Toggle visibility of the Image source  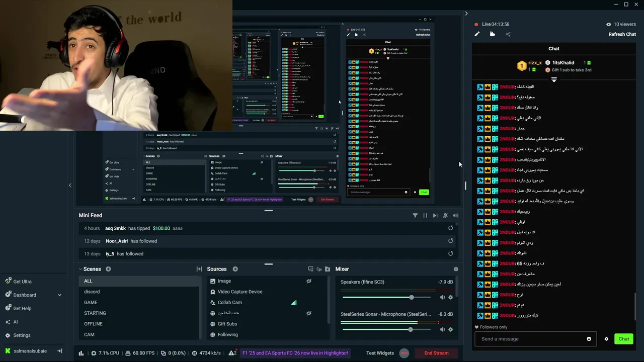[308, 281]
